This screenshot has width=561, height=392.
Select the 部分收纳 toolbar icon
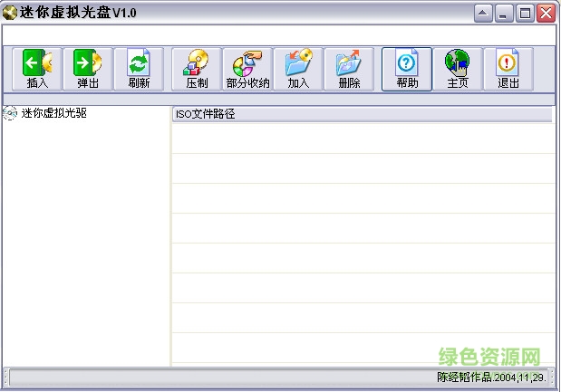[x=247, y=69]
